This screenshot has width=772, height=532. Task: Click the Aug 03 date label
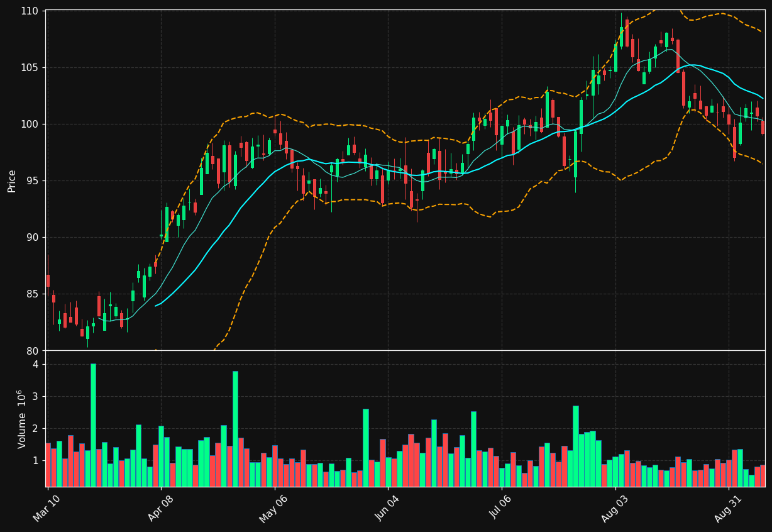[614, 508]
